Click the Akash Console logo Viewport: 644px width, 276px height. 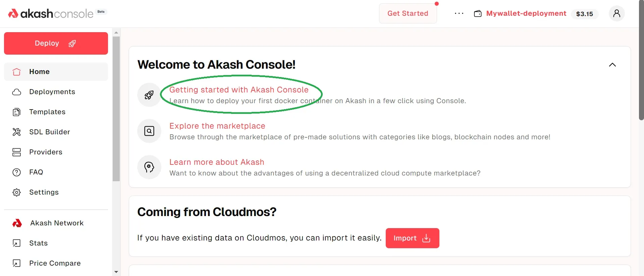tap(51, 13)
